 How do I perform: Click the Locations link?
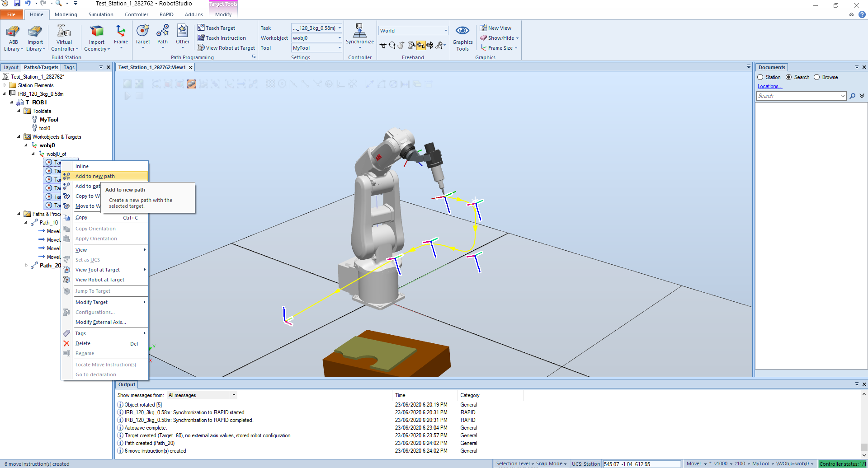click(x=769, y=86)
